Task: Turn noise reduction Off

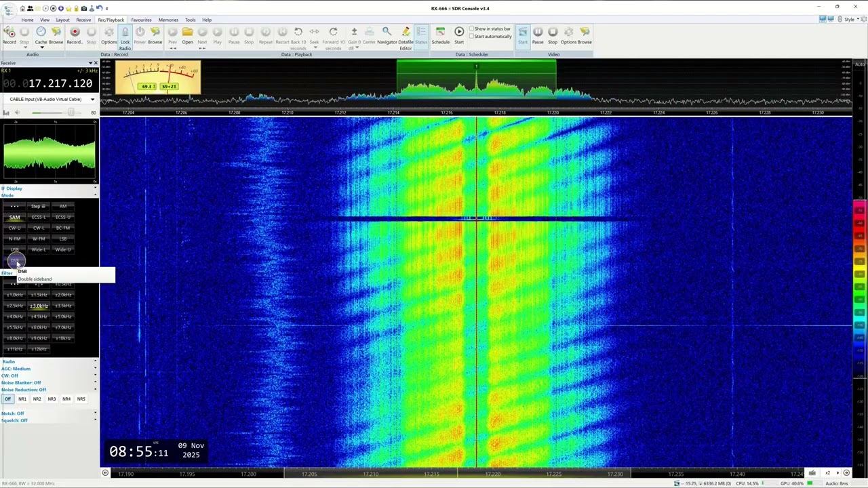Action: click(x=8, y=399)
